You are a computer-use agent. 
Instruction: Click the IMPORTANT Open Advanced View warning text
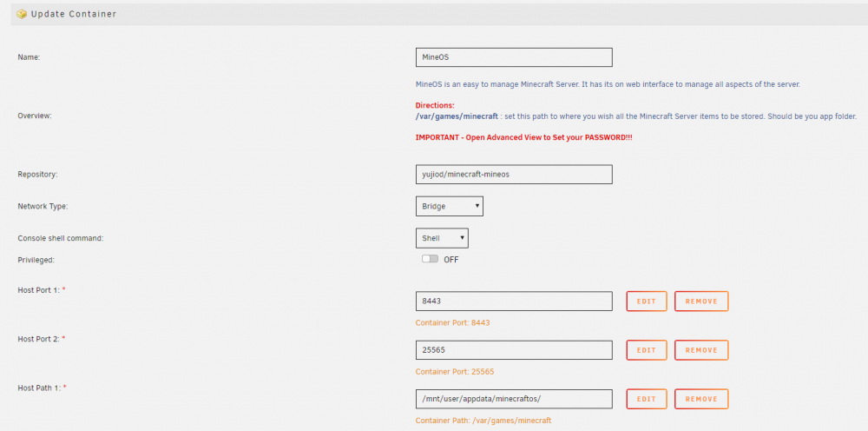point(523,137)
